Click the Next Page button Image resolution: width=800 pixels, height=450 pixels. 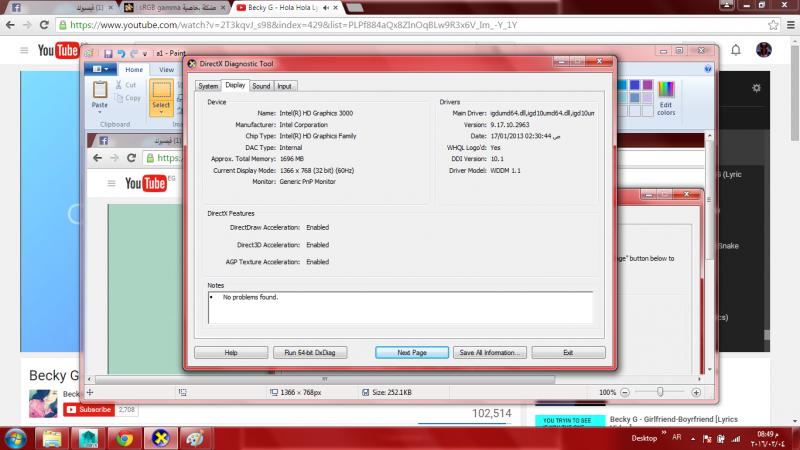click(412, 353)
